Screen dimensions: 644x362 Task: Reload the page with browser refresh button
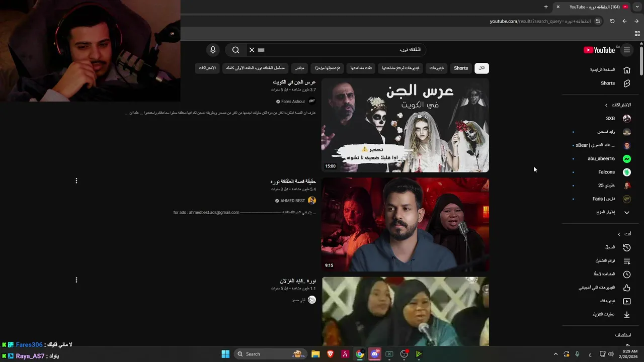612,21
